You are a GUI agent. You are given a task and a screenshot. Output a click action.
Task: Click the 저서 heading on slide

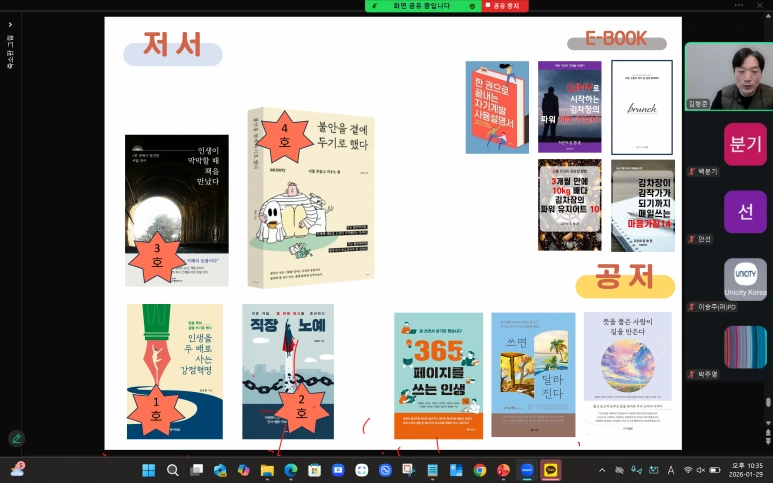tap(172, 44)
